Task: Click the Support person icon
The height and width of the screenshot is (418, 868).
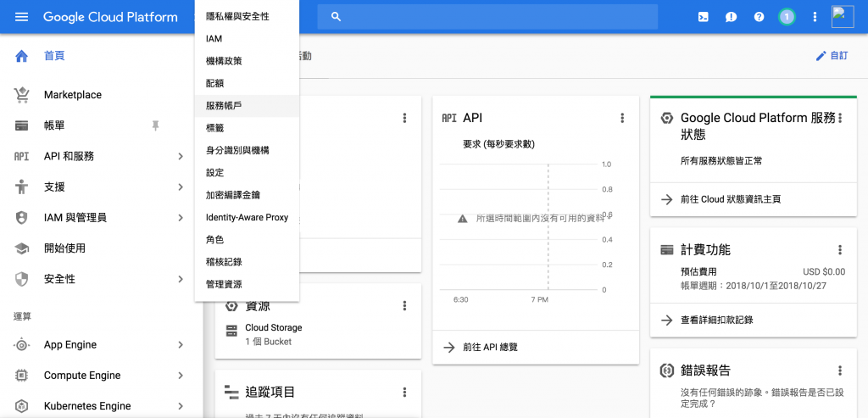Action: point(21,187)
